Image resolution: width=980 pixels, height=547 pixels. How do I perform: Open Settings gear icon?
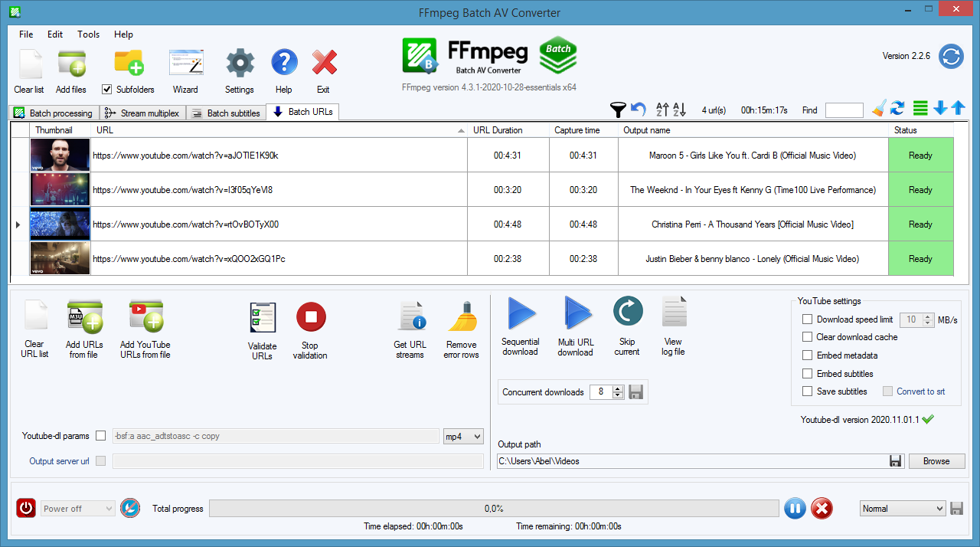coord(240,64)
